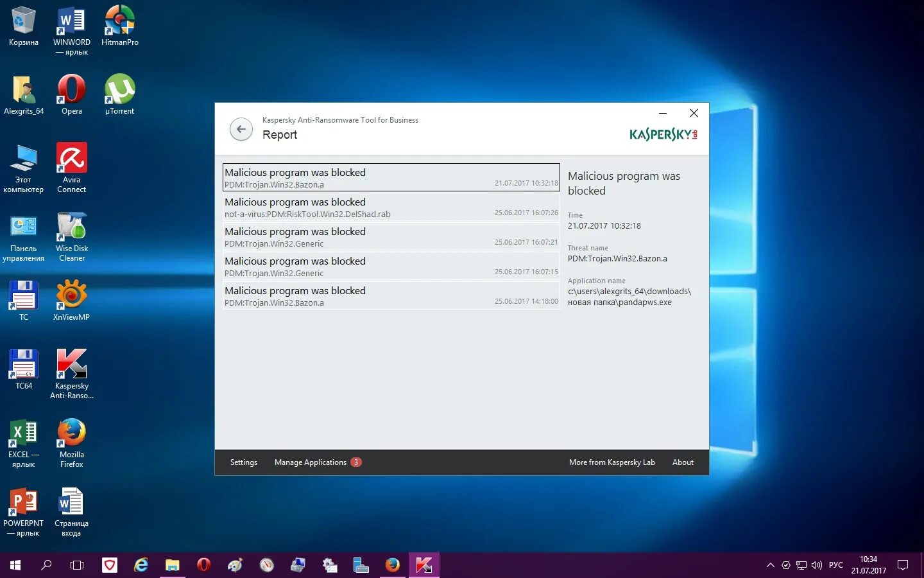Select Bazon.a entry dated 25.06.2017 14:18:00
Image resolution: width=924 pixels, height=578 pixels.
point(391,296)
